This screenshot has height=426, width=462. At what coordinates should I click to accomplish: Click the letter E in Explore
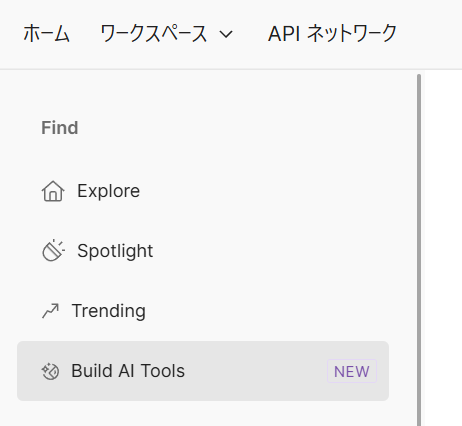click(x=83, y=191)
